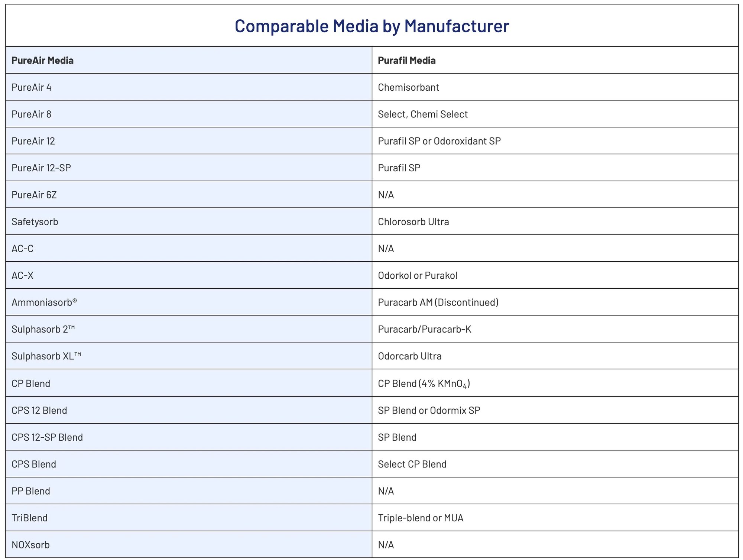Select the CPS 12-SP Blend row label
743x560 pixels.
point(47,437)
